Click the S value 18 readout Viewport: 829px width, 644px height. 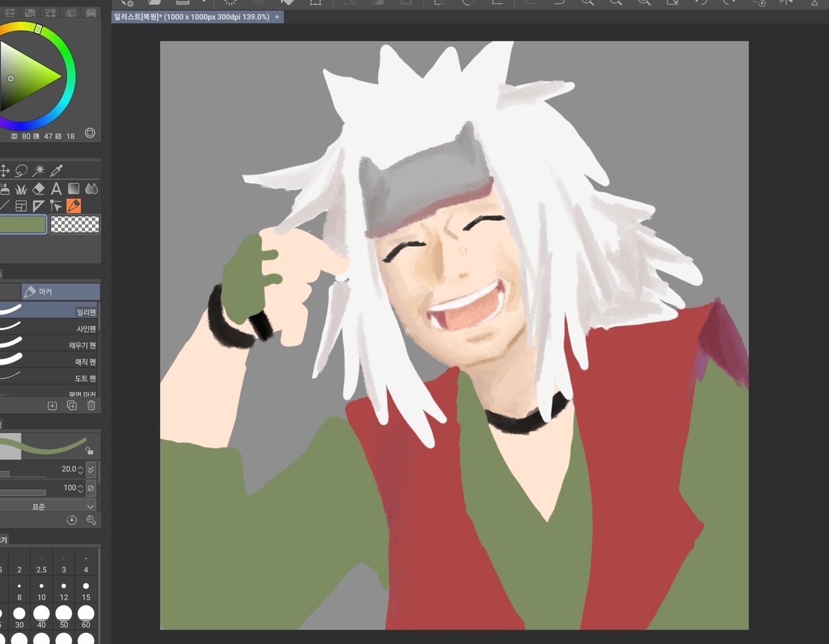[70, 137]
